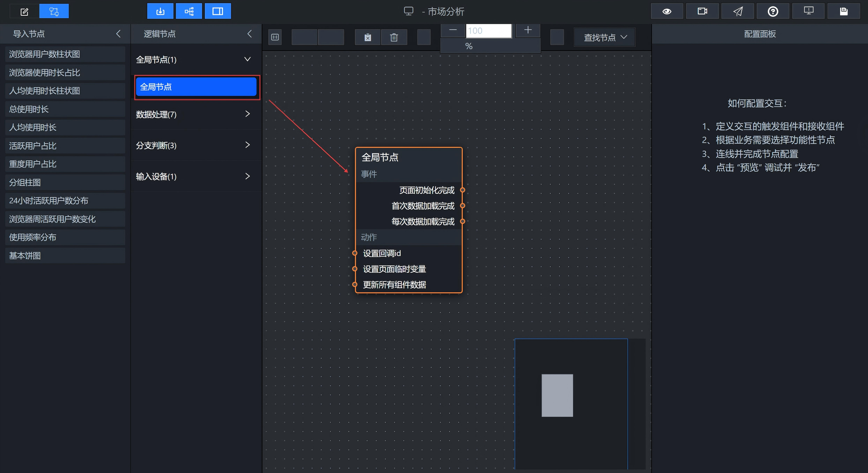Click the 市场分析 page title
The height and width of the screenshot is (473, 868).
coord(446,12)
